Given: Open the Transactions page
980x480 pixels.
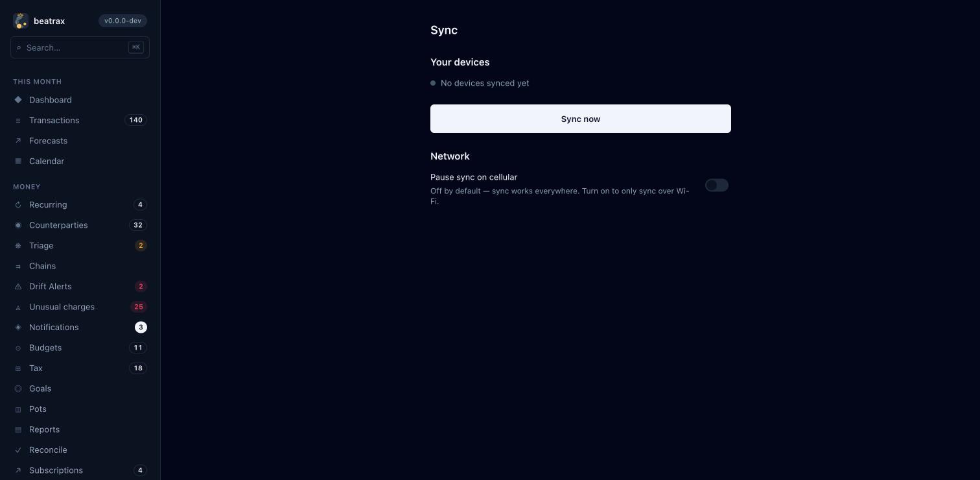Looking at the screenshot, I should [x=80, y=121].
